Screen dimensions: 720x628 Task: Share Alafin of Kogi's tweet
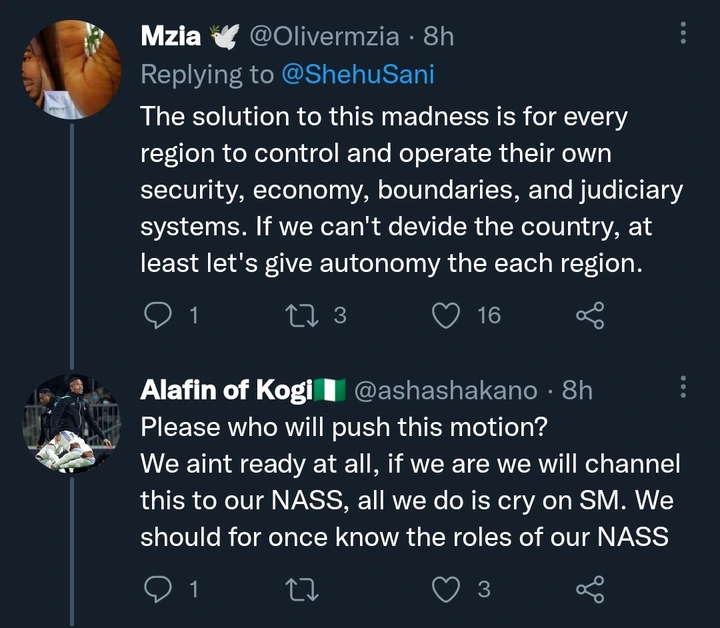pos(590,590)
